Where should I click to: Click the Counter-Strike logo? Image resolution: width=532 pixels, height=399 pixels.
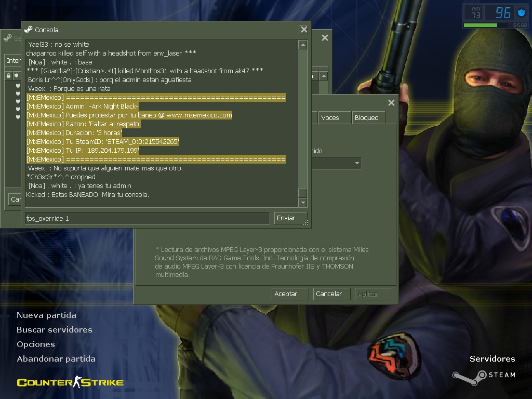70,382
